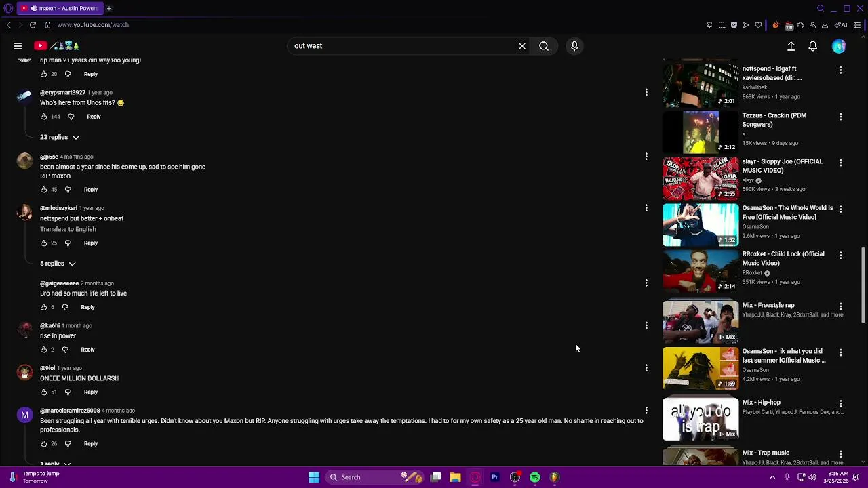Viewport: 868px width, 488px height.
Task: Open the Opera tab search magnifier
Action: point(821,8)
